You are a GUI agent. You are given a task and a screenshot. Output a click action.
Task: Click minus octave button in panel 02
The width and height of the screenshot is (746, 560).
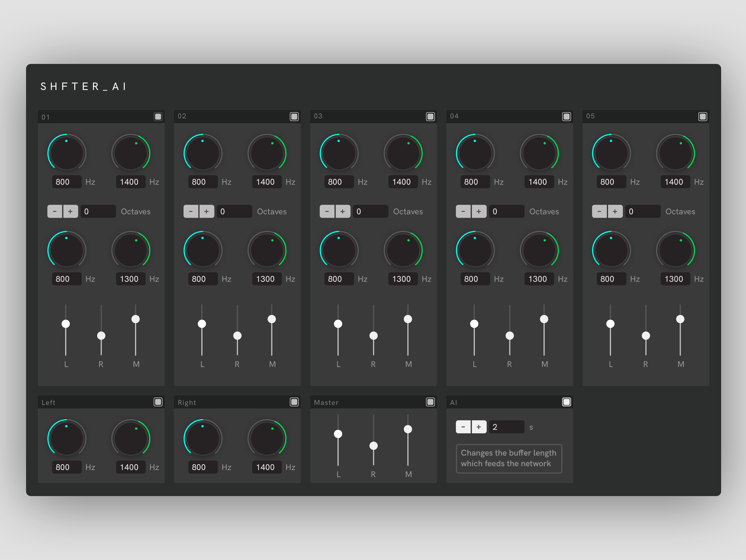pos(191,211)
